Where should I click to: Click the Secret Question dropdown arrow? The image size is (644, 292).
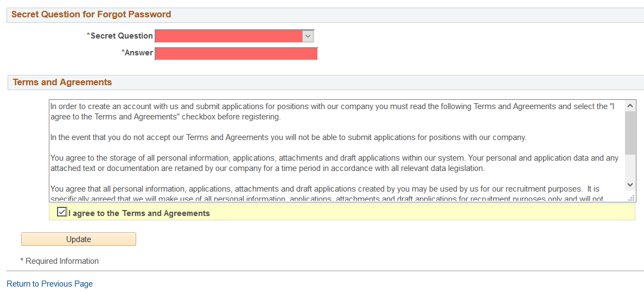pos(308,36)
